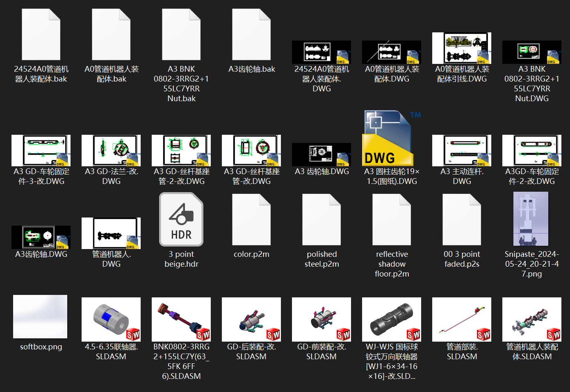Click the label 'A0管道机器人装配体引线.DWG'
Image resolution: width=570 pixels, height=392 pixels.
coord(462,74)
